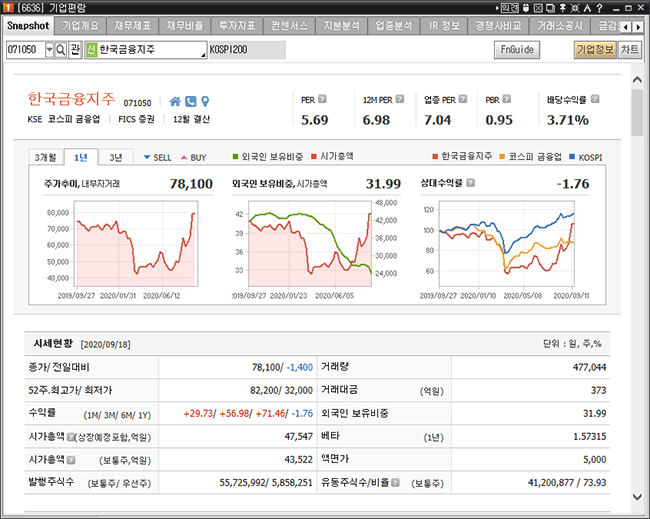Toggle 한국금융지주 legend series
Screen dimensions: 650x519
pyautogui.click(x=462, y=156)
